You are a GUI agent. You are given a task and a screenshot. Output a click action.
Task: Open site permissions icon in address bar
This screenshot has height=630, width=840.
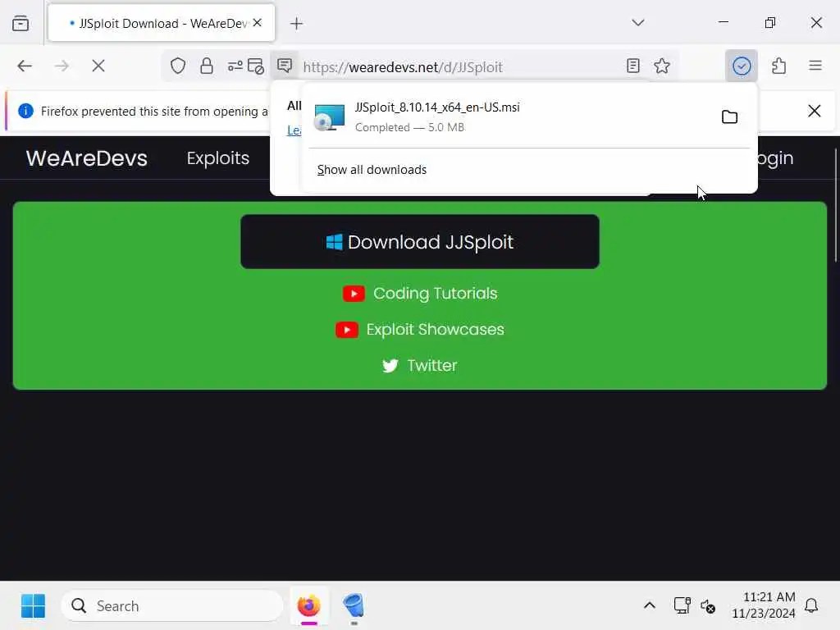(235, 66)
